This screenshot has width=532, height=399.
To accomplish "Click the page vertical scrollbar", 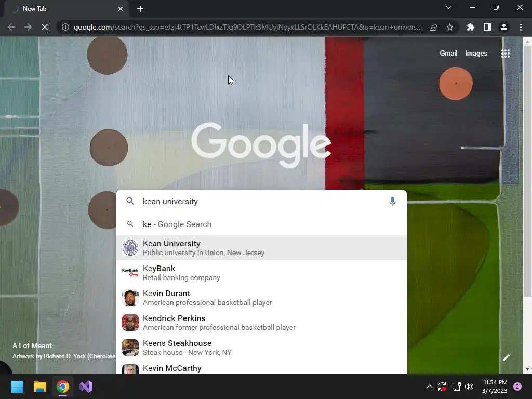I will click(527, 170).
